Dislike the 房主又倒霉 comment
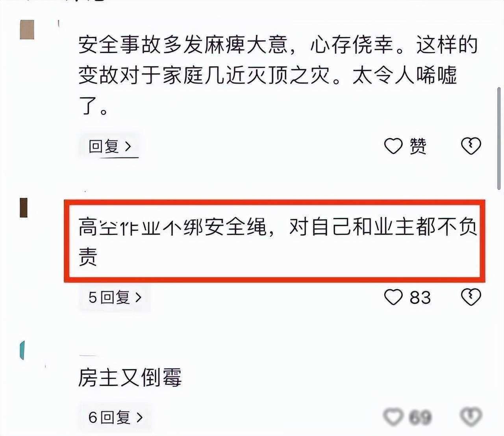504x436 pixels. coord(471,417)
